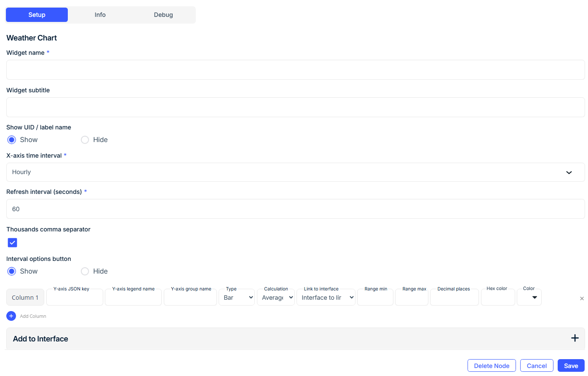This screenshot has width=588, height=376.
Task: Select Hide for UID / label name
Action: click(85, 140)
